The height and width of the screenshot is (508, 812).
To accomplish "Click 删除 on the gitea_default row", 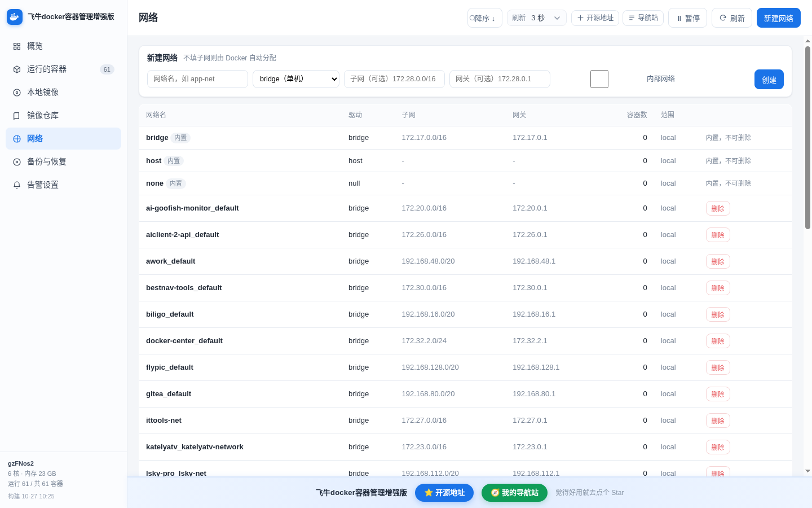I will point(718,394).
